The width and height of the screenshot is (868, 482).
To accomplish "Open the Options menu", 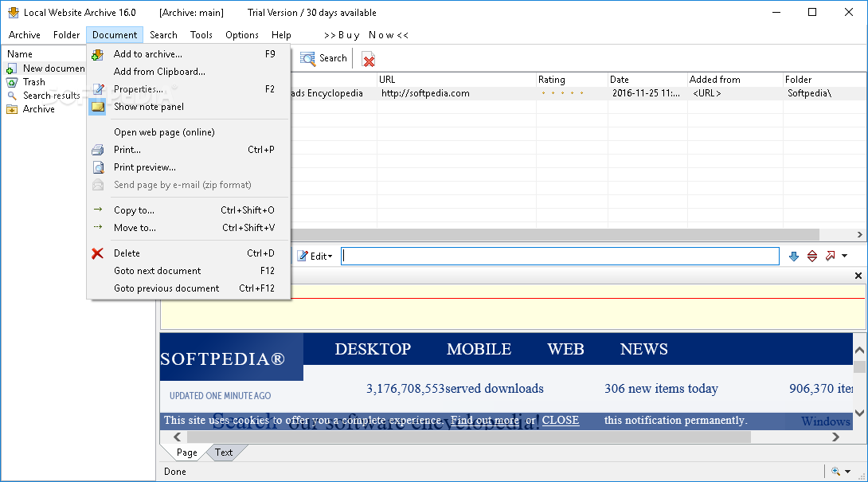I will 242,35.
